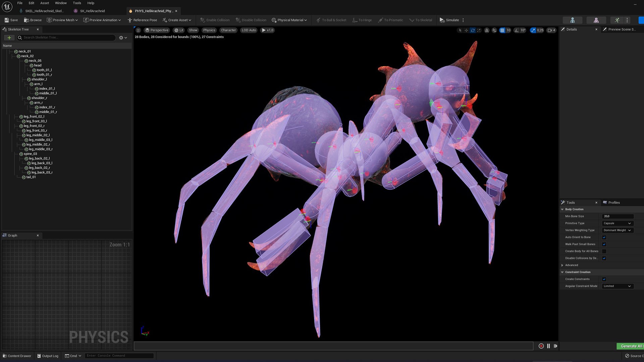Toggle Auto Orient to Bone checkbox
This screenshot has width=644, height=362.
[x=604, y=237]
